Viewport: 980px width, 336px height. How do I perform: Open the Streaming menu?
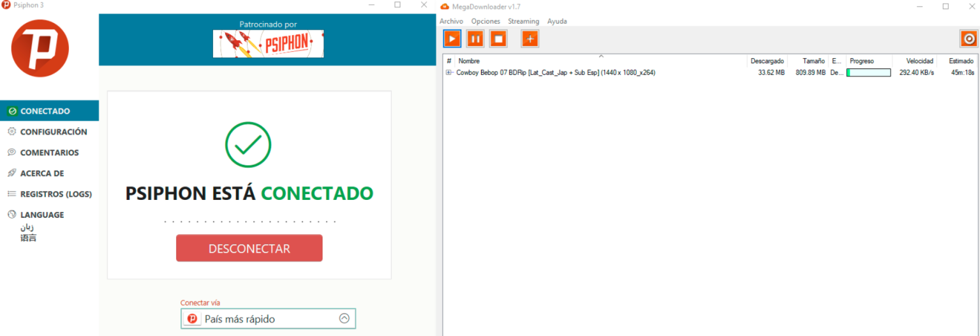523,21
